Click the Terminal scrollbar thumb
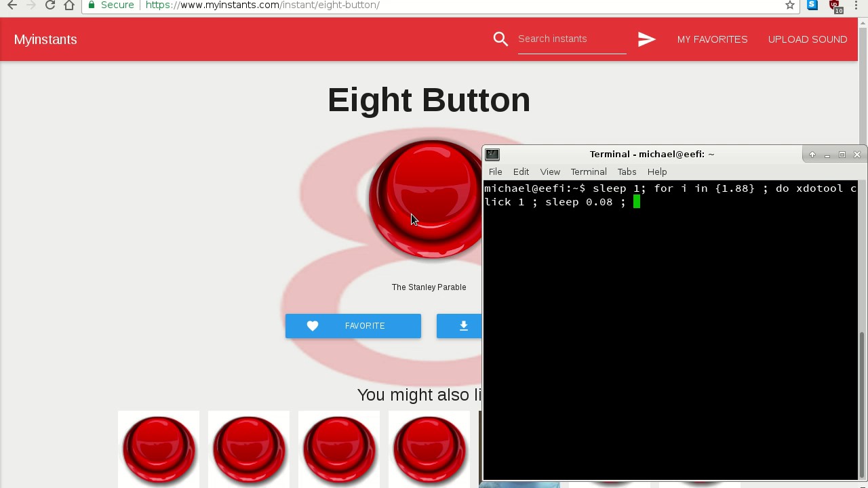Screen dimensions: 868x488 click(x=863, y=405)
